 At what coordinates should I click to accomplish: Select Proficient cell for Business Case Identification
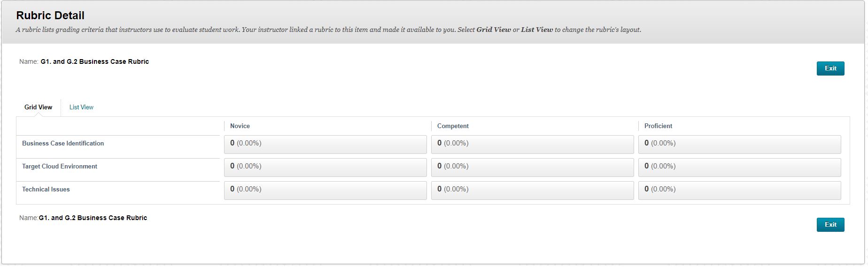coord(739,145)
